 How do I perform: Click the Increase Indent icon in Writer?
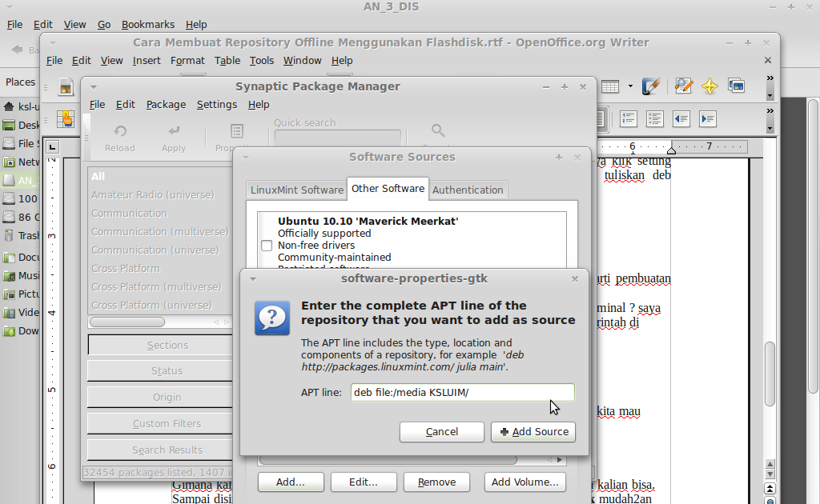(x=708, y=119)
